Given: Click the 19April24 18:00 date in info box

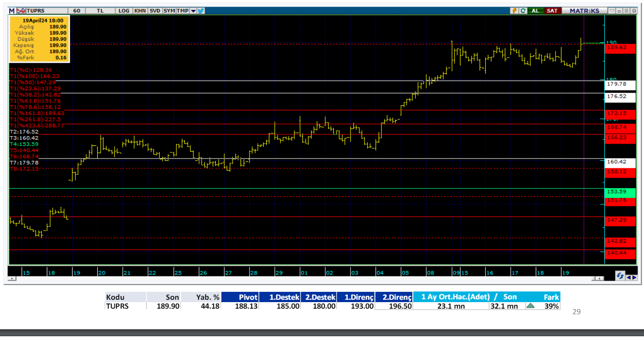Looking at the screenshot, I should coord(43,21).
